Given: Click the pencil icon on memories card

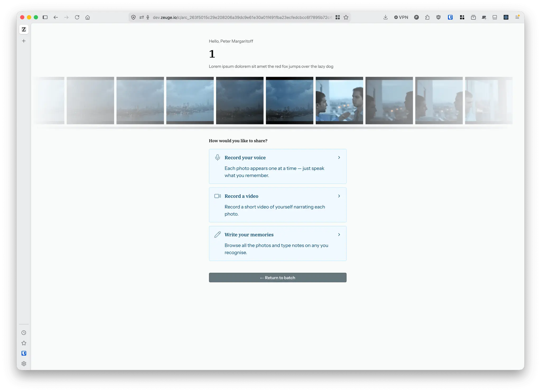Looking at the screenshot, I should click(x=217, y=235).
